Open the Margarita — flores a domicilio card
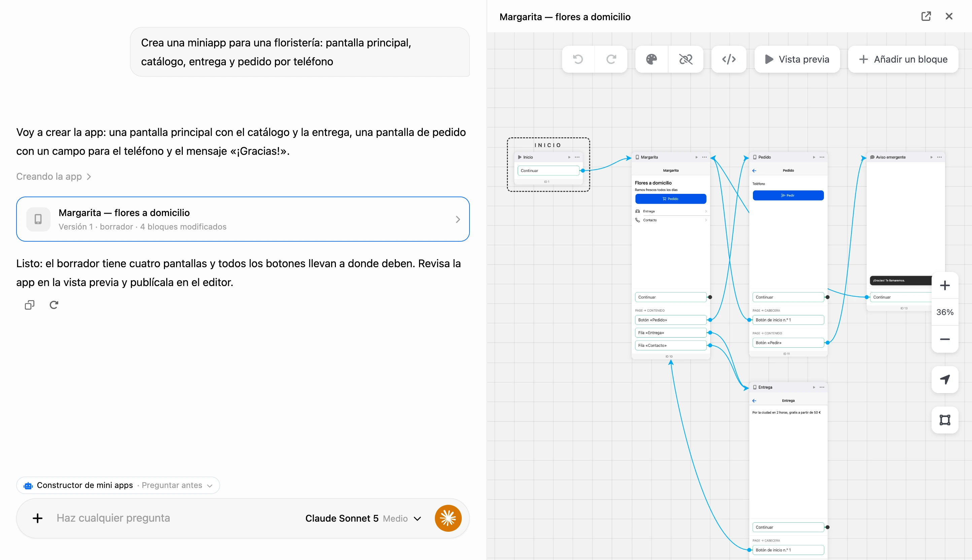 tap(243, 219)
